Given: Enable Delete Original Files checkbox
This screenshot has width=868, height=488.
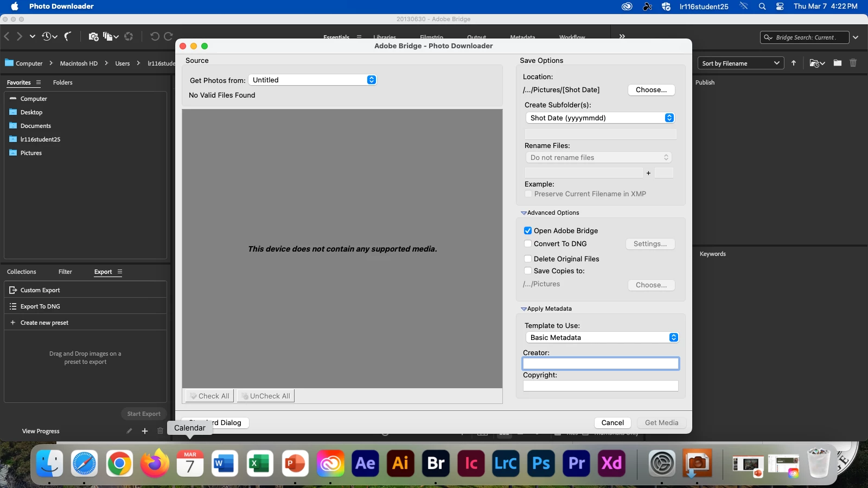Looking at the screenshot, I should (528, 259).
